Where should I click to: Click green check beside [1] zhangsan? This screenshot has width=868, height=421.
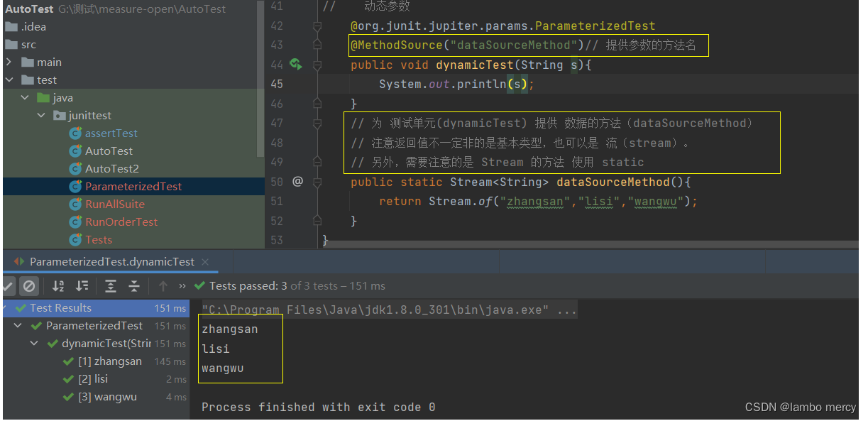point(68,361)
